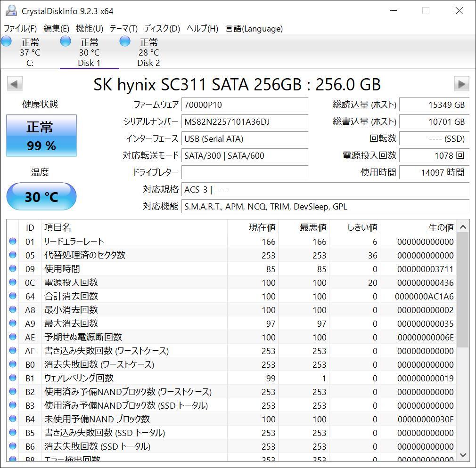Screen dimensions: 476x468
Task: Click power on hours value 14097 時間
Action: (x=434, y=173)
